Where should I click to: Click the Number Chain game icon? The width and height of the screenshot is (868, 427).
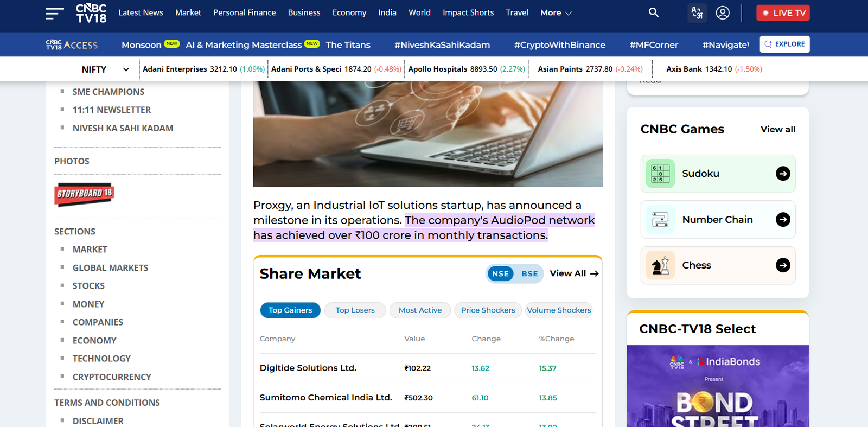[660, 220]
